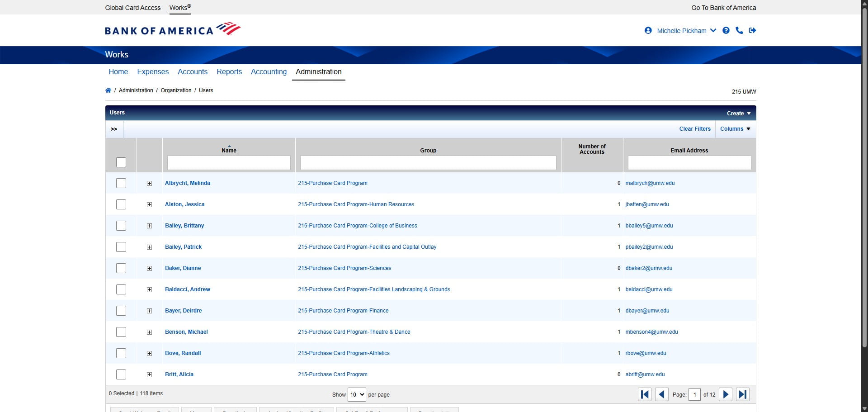
Task: Click the sign out icon
Action: pos(752,30)
